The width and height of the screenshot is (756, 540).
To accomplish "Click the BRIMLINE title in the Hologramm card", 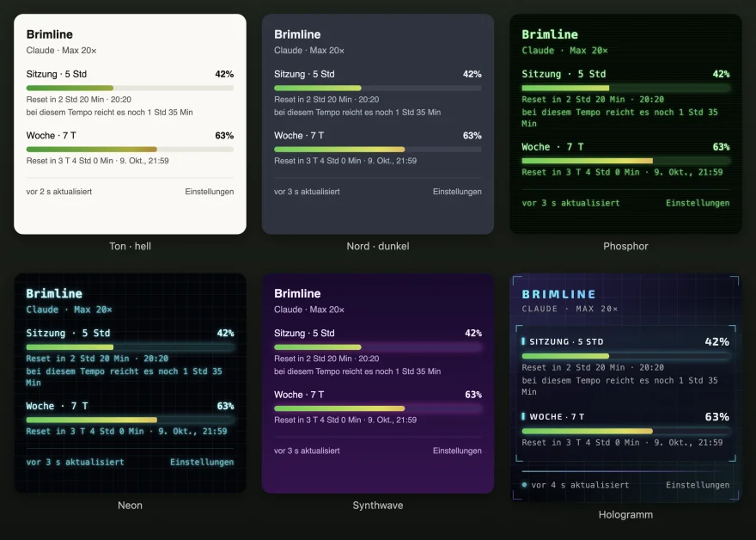I will 558,294.
